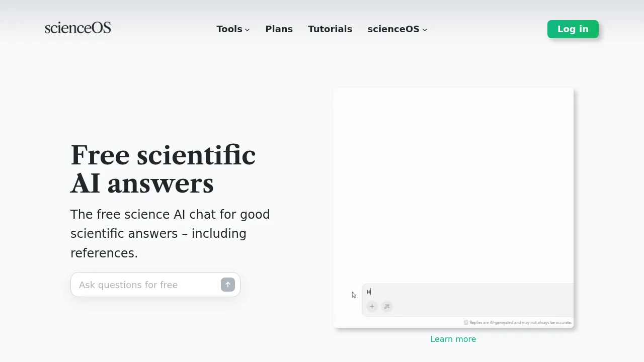This screenshot has height=362, width=644.
Task: Click the 'Replies are AI-generated' disclaimer text
Action: click(520, 322)
